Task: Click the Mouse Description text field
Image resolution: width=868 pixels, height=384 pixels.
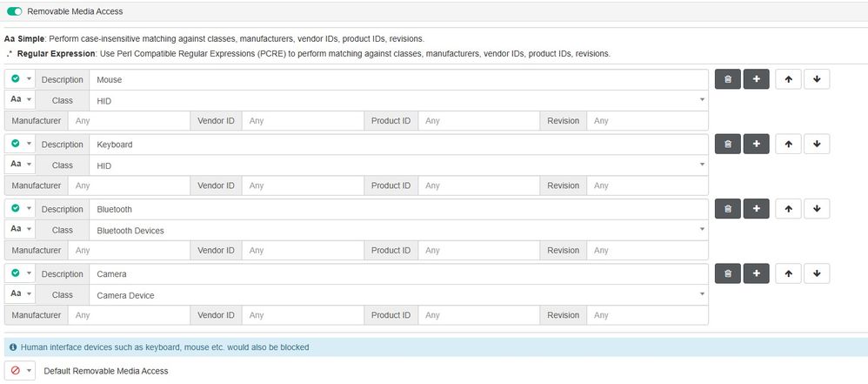Action: (x=398, y=79)
